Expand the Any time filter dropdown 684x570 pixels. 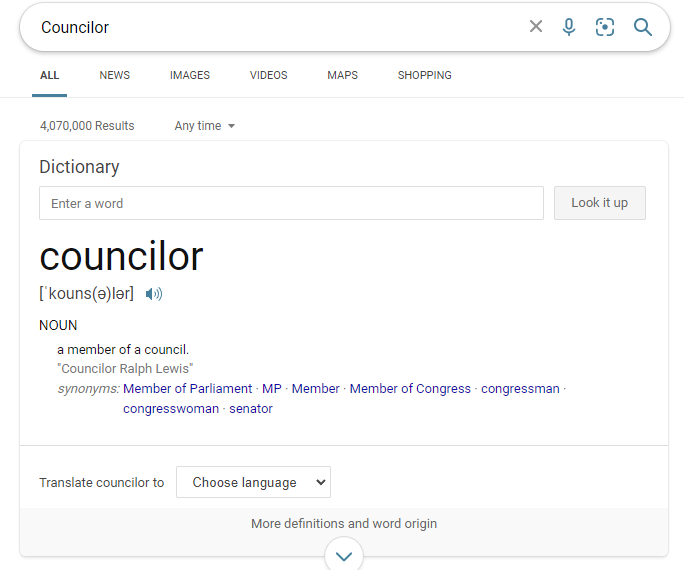(205, 126)
